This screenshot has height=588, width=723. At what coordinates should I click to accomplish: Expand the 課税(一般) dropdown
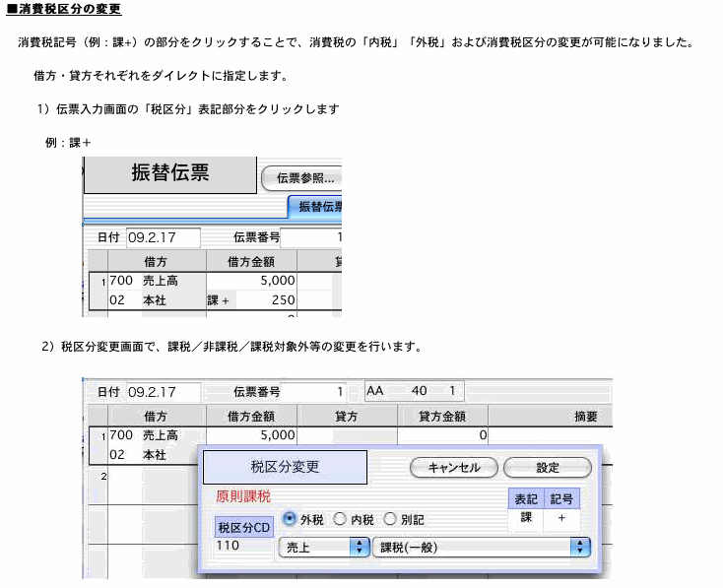point(482,546)
